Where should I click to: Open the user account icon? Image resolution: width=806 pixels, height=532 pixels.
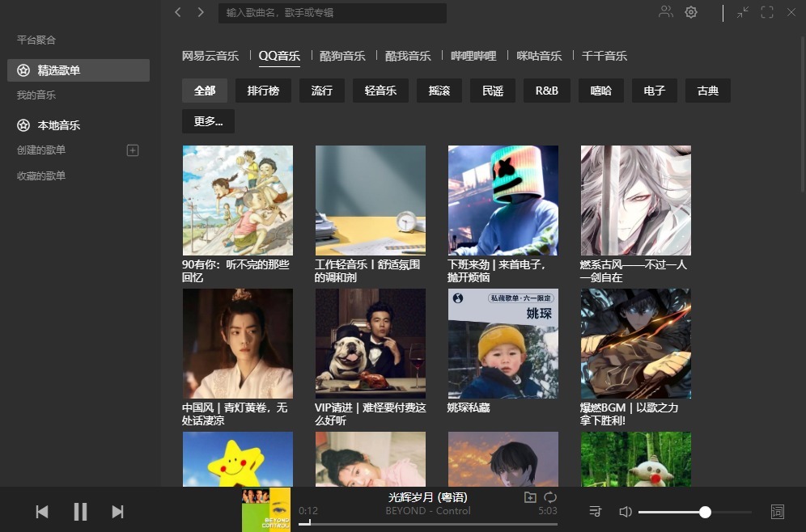tap(665, 12)
